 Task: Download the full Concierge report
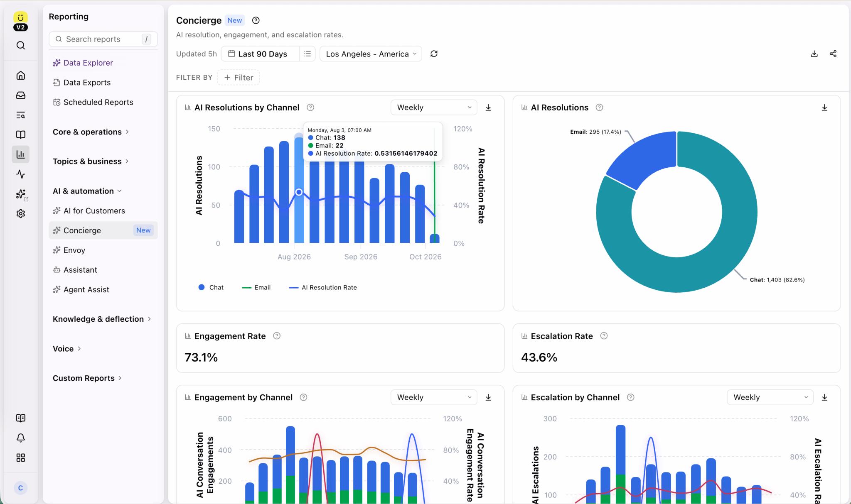814,54
